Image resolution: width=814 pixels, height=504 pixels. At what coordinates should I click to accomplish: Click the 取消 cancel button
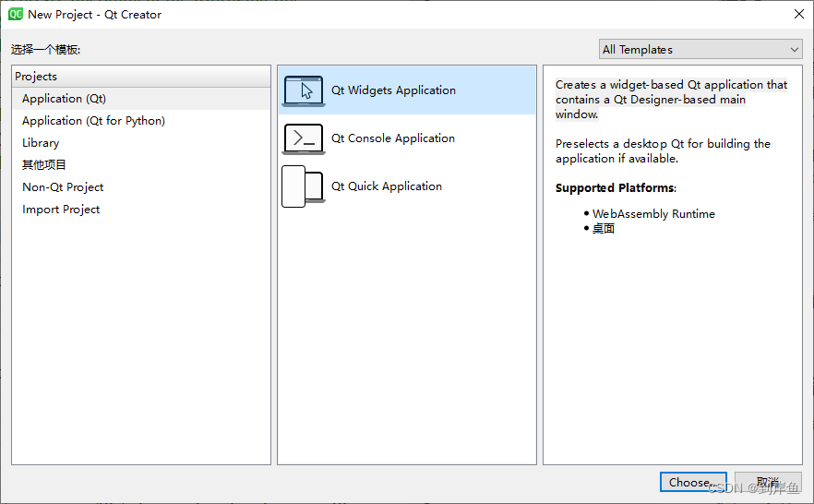click(768, 482)
